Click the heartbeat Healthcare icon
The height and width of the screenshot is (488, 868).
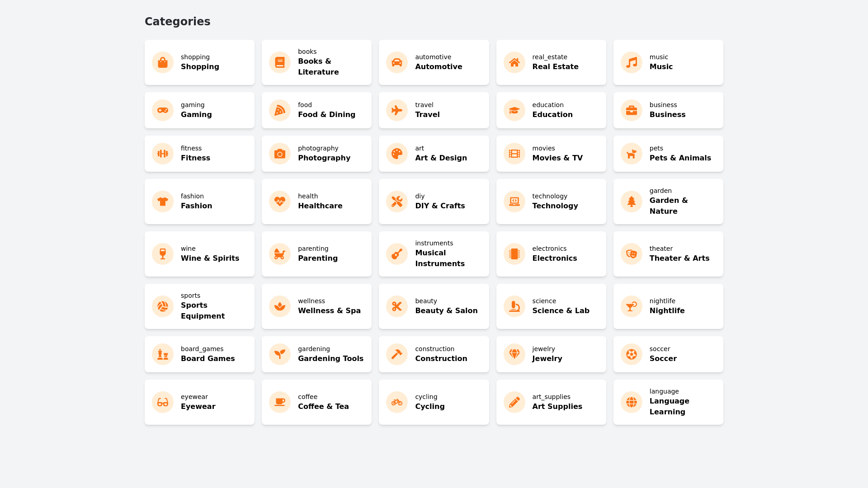(280, 202)
